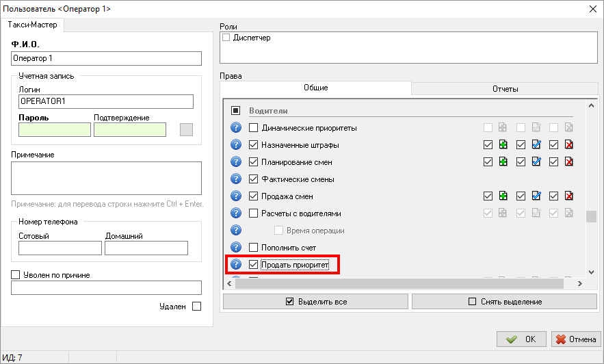
Task: Click the gray square button beside Подтверждение
Action: [186, 129]
